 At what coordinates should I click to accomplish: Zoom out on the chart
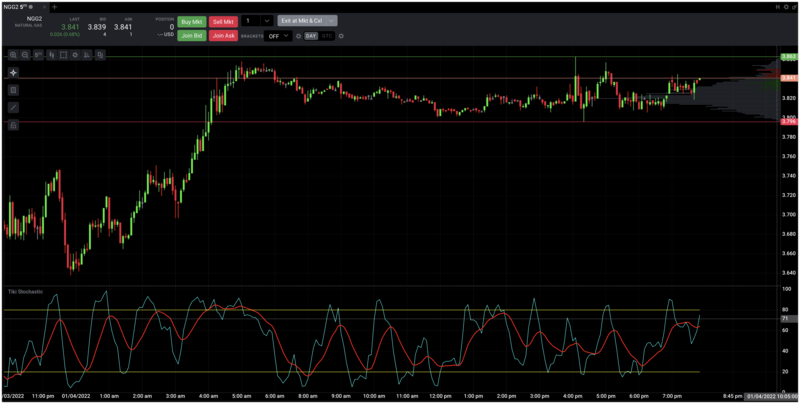pyautogui.click(x=25, y=55)
